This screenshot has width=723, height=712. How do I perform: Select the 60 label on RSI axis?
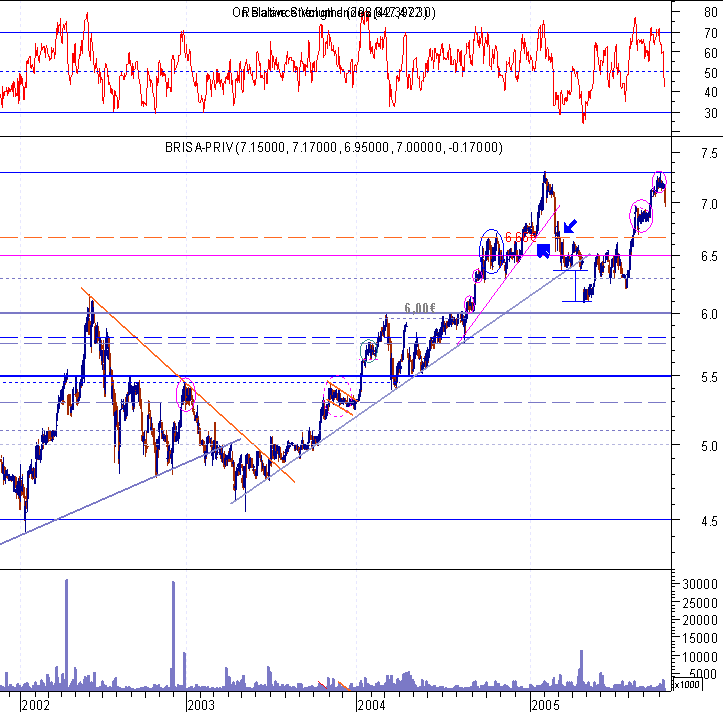[711, 53]
